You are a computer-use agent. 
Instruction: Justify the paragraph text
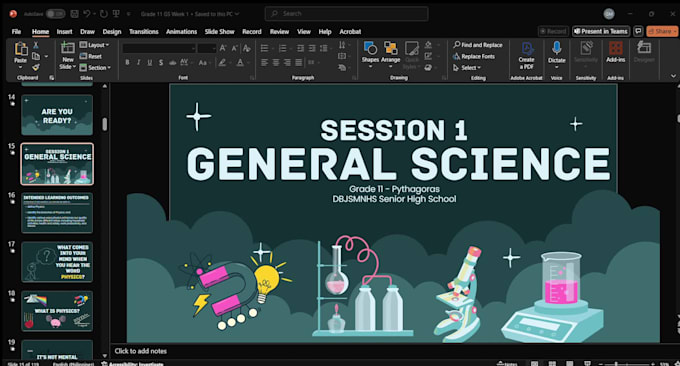tap(299, 63)
